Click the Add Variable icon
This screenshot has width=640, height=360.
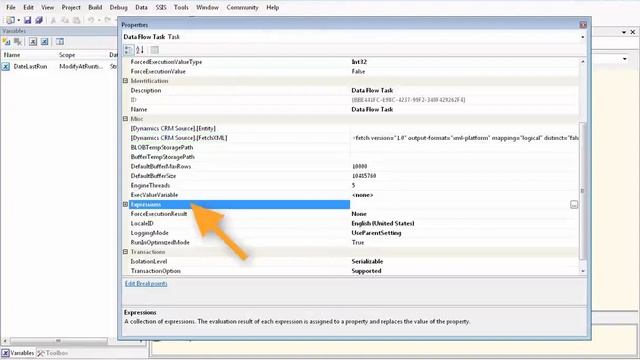(7, 42)
